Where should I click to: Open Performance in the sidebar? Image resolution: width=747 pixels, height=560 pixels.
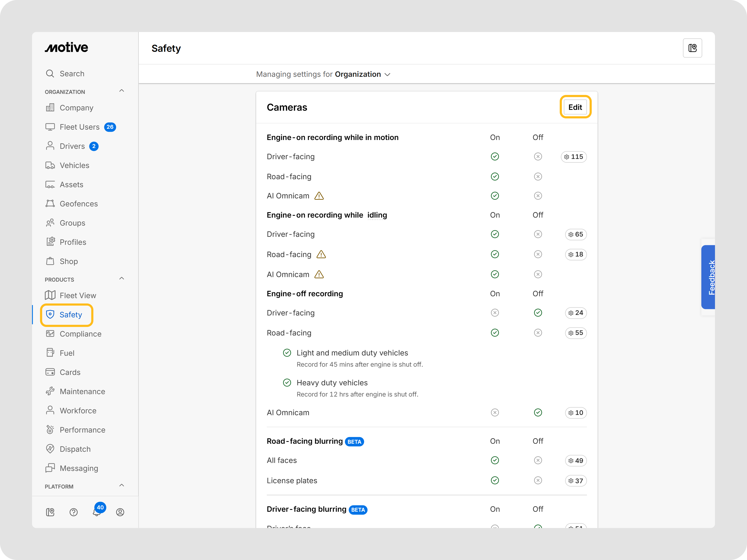tap(76, 430)
